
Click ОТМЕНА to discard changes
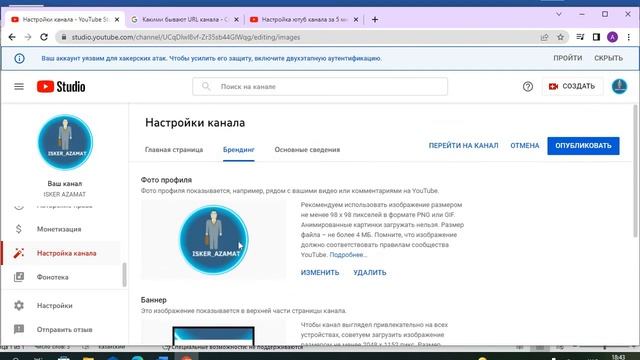[524, 146]
